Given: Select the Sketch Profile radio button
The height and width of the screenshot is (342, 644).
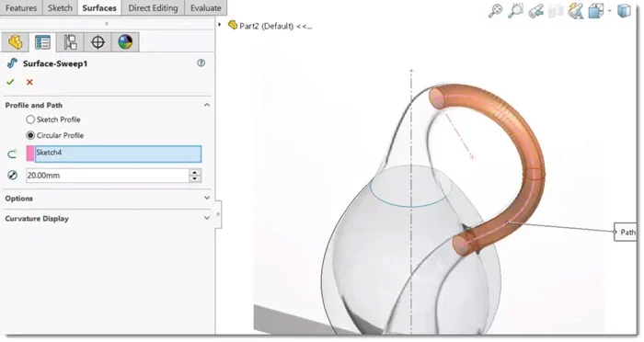Looking at the screenshot, I should click(30, 120).
